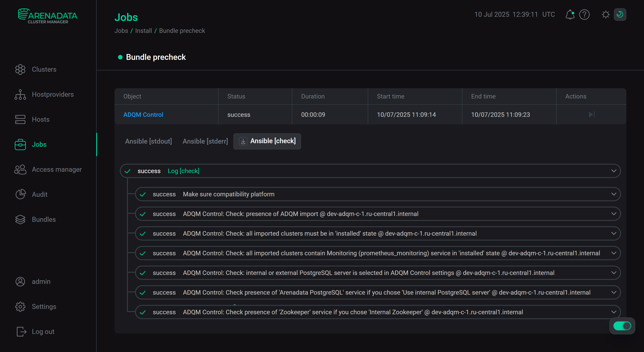Click the skip-to-end action icon in the ADQM Control row
The image size is (644, 352).
pyautogui.click(x=591, y=115)
